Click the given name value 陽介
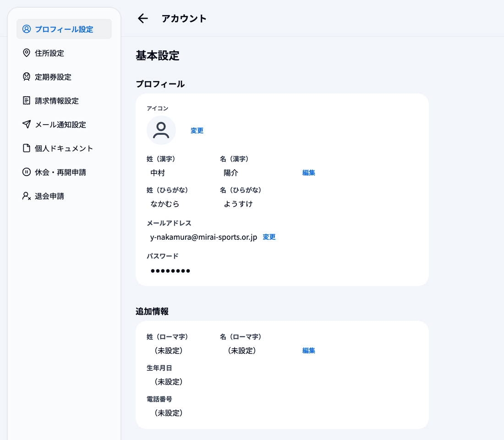504x440 pixels. pyautogui.click(x=231, y=173)
